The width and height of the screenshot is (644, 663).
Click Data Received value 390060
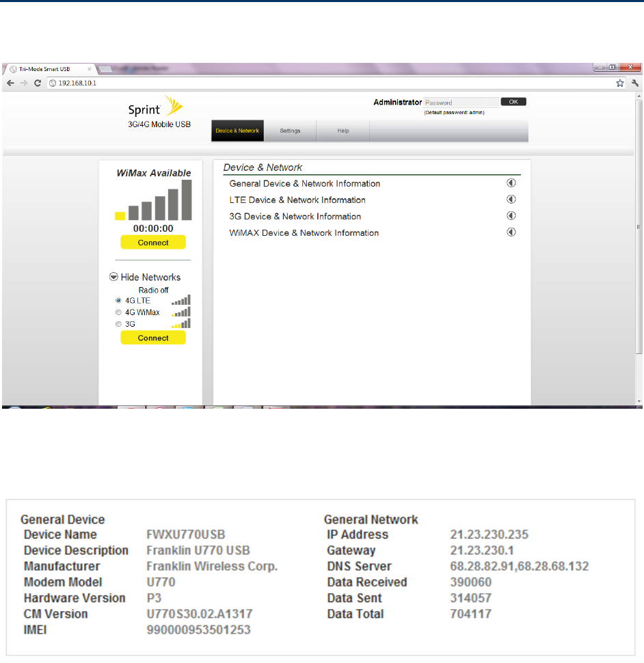[470, 582]
